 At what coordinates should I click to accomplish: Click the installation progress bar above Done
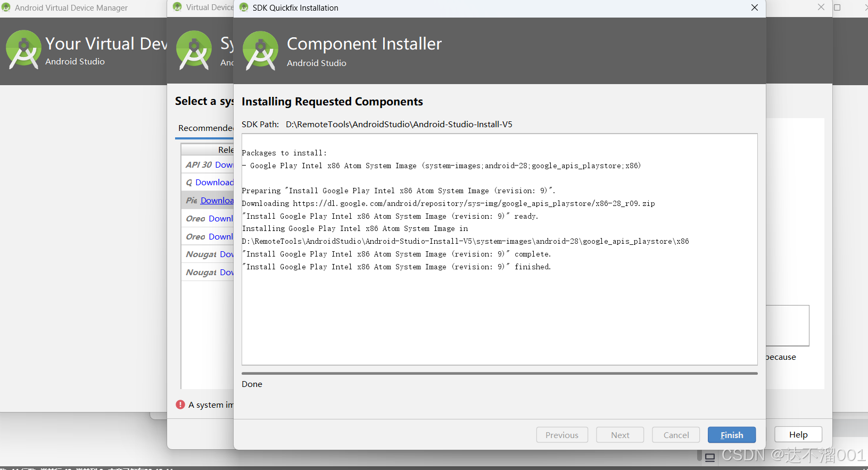[500, 374]
